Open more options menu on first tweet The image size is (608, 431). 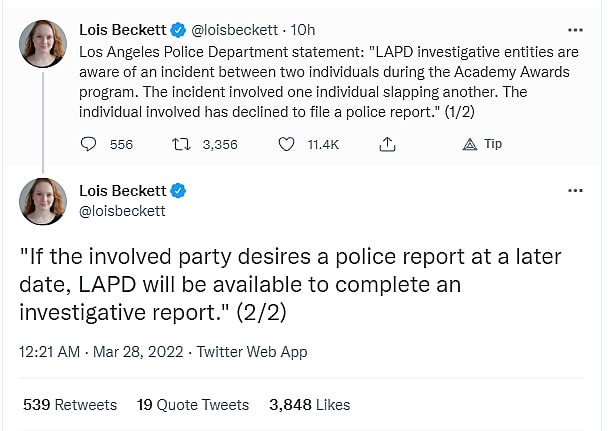coord(575,30)
